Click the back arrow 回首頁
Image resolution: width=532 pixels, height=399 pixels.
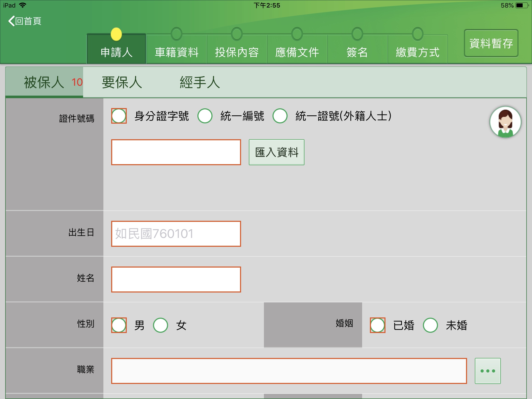pos(25,21)
